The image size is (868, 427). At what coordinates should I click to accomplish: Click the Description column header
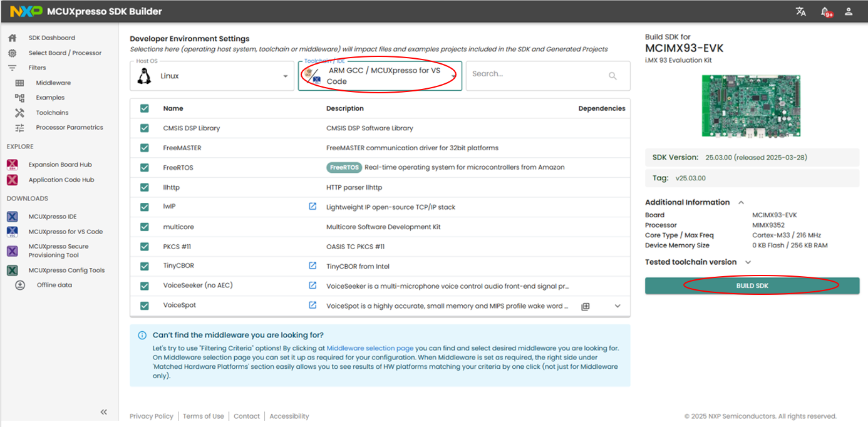coord(345,108)
